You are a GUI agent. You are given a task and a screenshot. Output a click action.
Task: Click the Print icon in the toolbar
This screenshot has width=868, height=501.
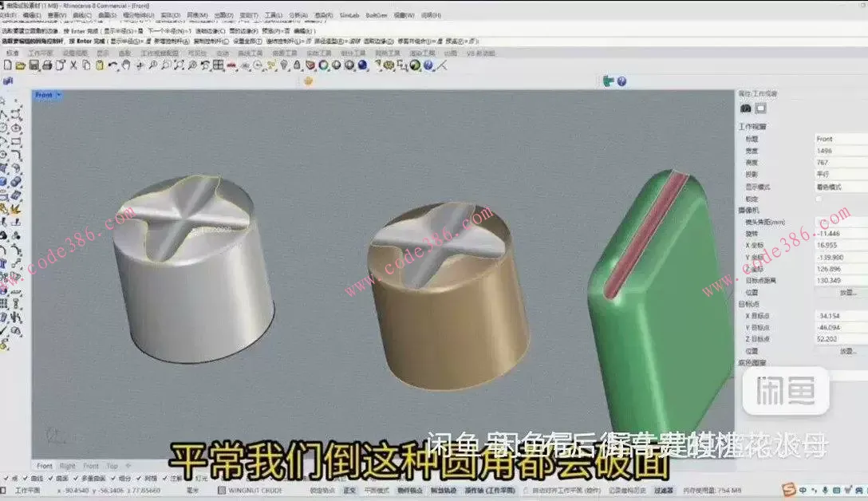[47, 65]
